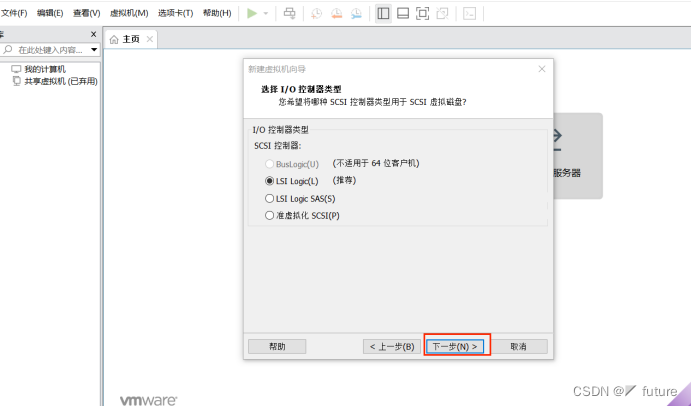This screenshot has height=406, width=692.
Task: Open the 选项卡(T) menu
Action: point(176,13)
